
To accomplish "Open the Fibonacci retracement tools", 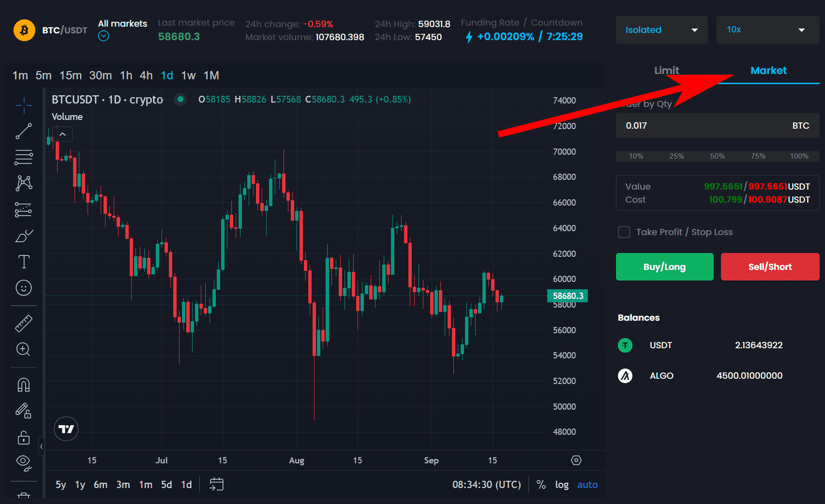I will [x=24, y=157].
